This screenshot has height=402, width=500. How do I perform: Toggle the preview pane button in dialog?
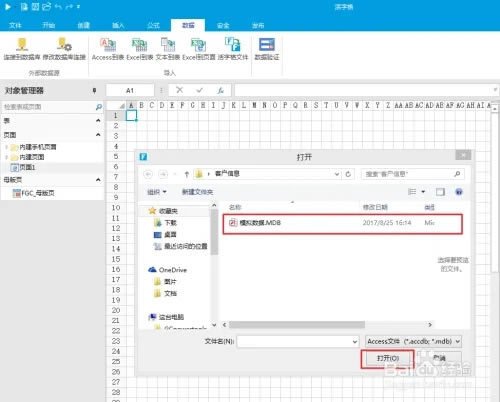point(440,192)
